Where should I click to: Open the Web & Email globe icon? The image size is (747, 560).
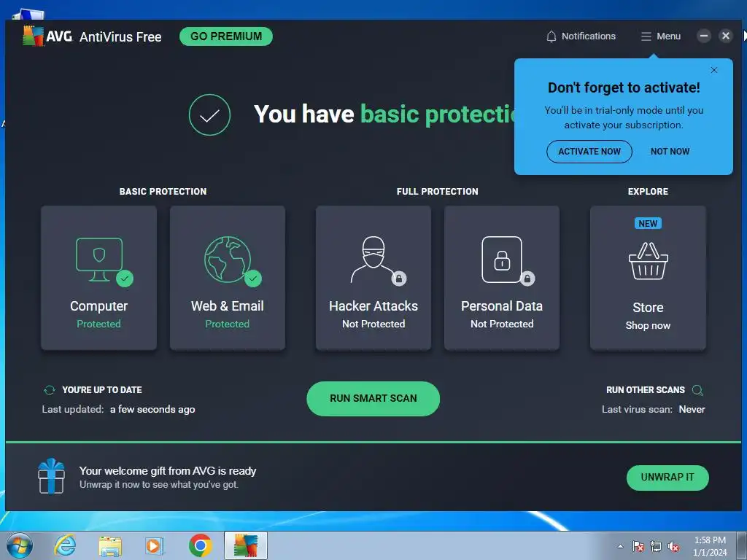[x=228, y=259]
